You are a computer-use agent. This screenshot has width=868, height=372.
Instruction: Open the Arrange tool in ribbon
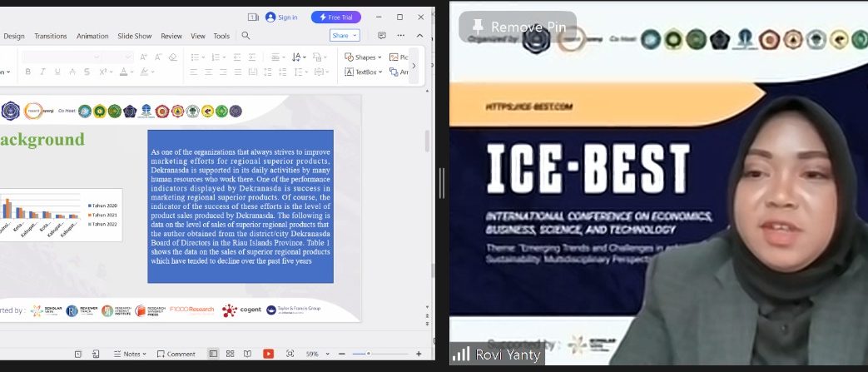(x=399, y=72)
